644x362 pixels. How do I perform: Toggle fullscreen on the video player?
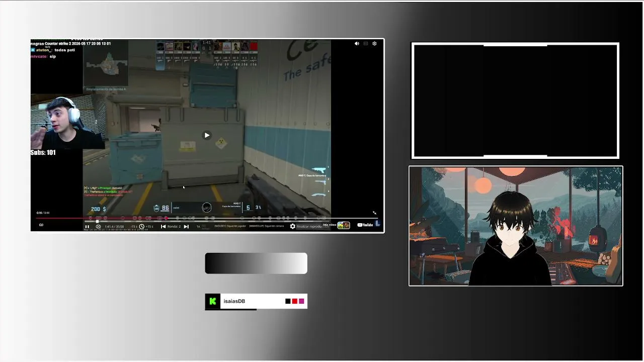tap(374, 213)
